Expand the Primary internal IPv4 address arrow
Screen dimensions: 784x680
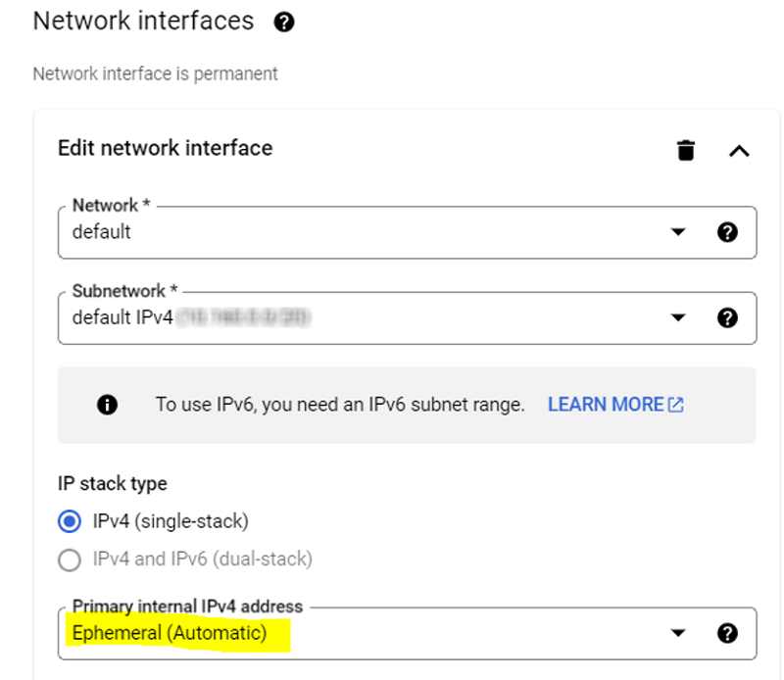(x=678, y=633)
